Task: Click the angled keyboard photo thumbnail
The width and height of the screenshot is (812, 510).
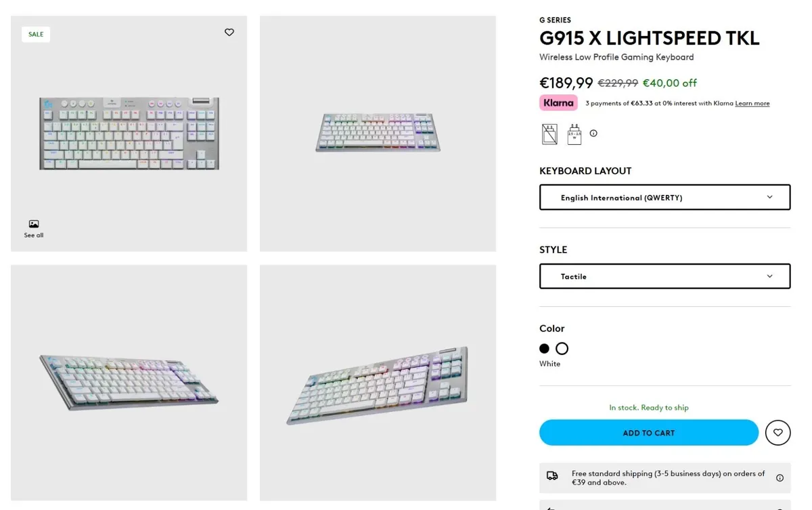Action: tap(377, 381)
